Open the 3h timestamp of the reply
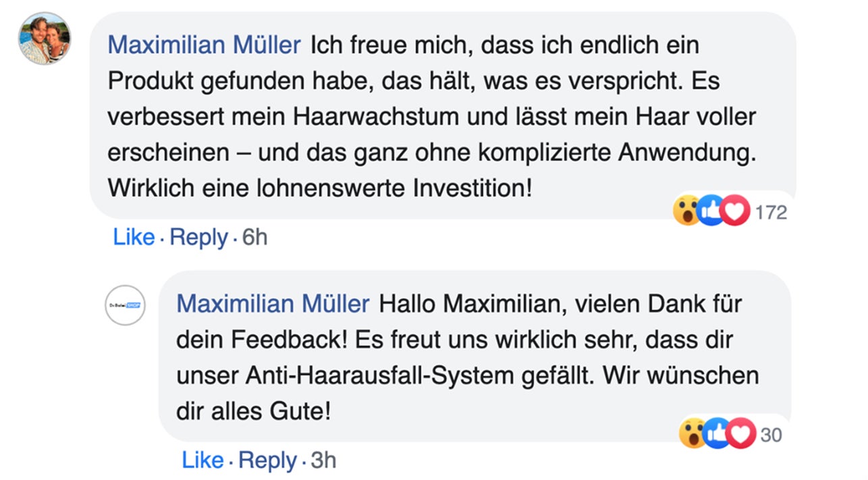Screen dimensions: 868x480 click(x=323, y=460)
